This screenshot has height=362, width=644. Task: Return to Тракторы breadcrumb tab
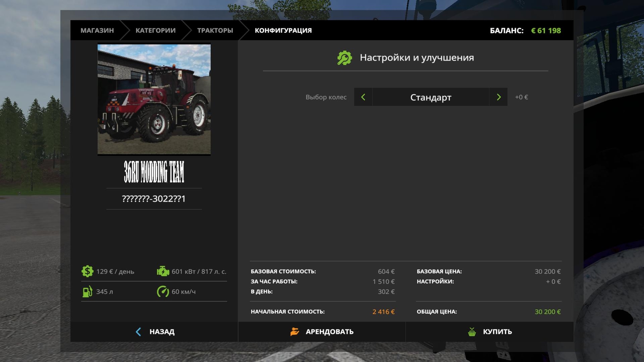[x=215, y=30]
